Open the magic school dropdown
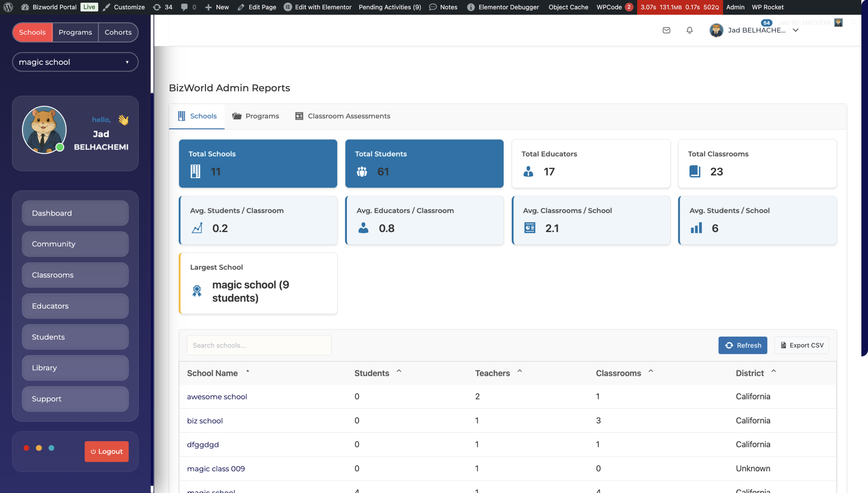 click(75, 62)
